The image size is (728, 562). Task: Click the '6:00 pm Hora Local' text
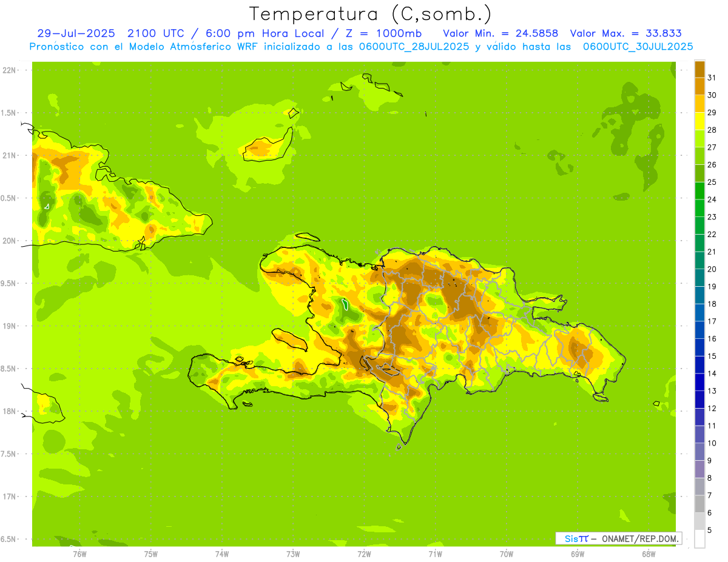coord(263,33)
